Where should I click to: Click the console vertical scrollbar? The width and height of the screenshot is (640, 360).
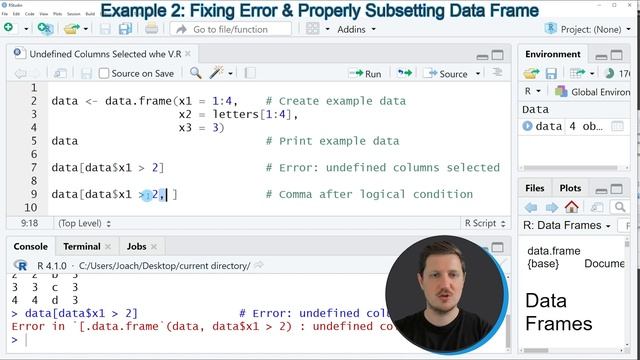click(508, 331)
